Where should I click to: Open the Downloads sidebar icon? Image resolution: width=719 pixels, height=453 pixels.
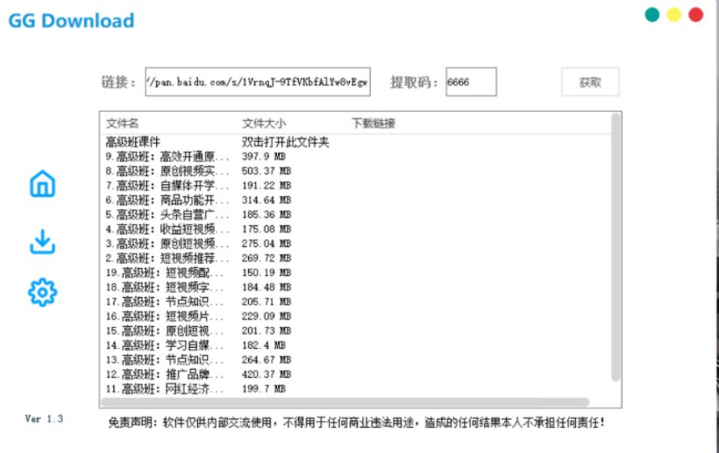[43, 241]
